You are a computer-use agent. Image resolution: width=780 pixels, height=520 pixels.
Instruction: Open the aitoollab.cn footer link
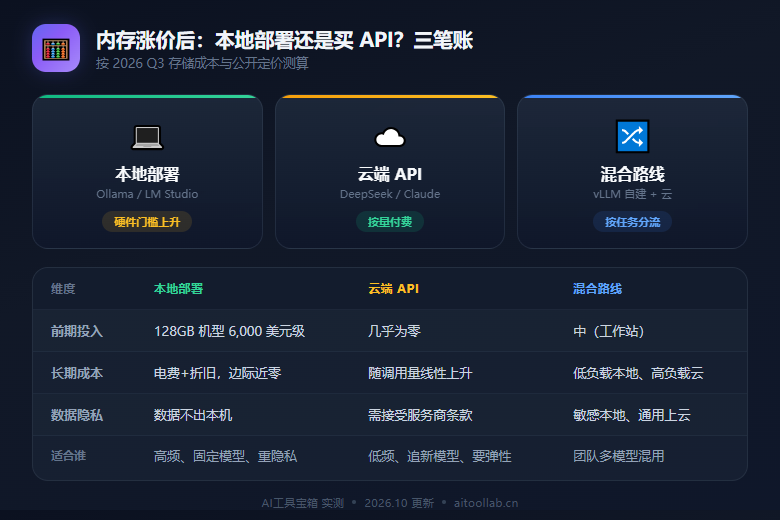coord(486,503)
